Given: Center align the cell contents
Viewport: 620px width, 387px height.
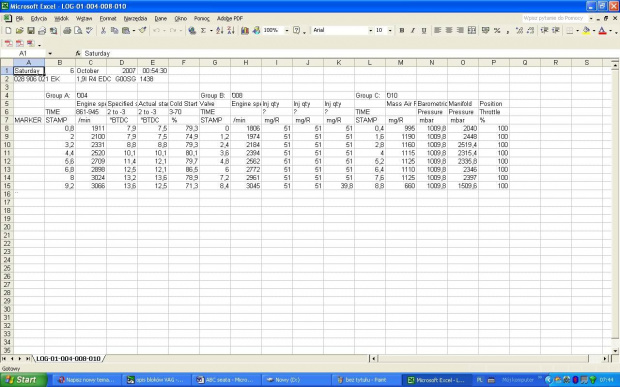Looking at the screenshot, I should click(x=449, y=30).
